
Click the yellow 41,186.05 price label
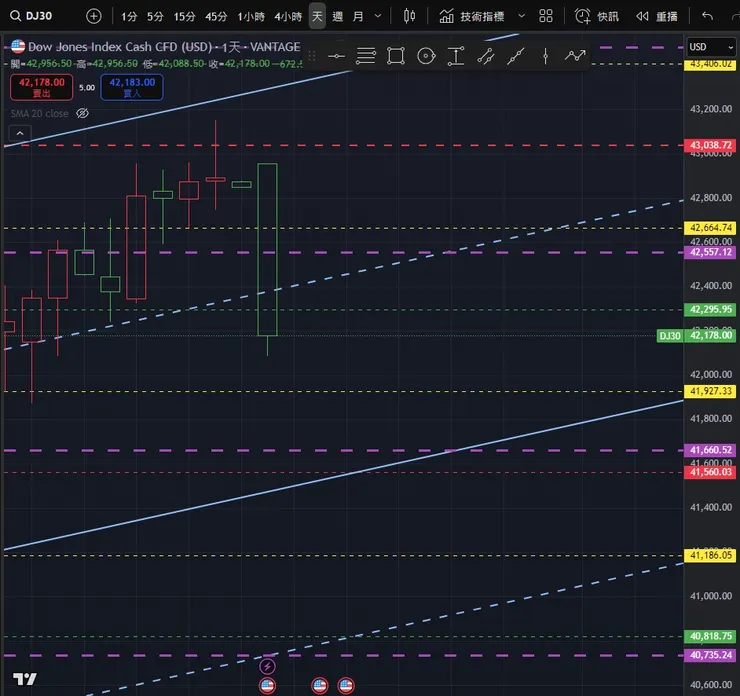pyautogui.click(x=710, y=555)
